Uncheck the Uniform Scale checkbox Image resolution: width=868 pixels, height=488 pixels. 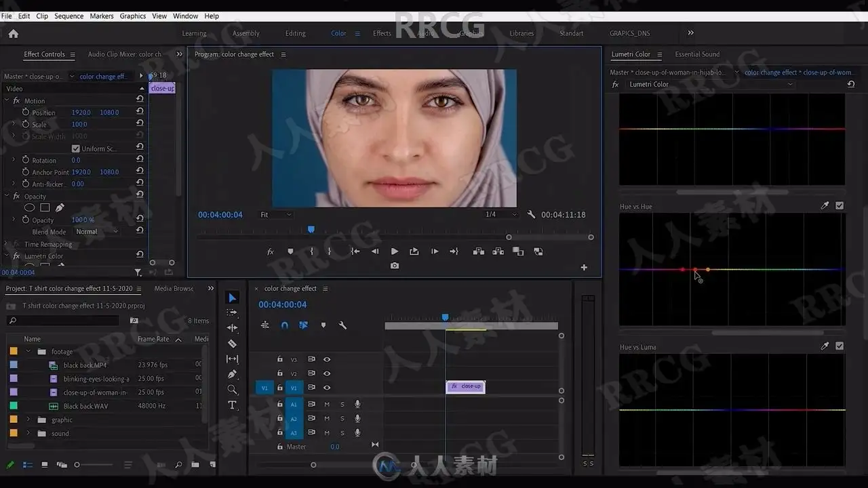pos(75,148)
